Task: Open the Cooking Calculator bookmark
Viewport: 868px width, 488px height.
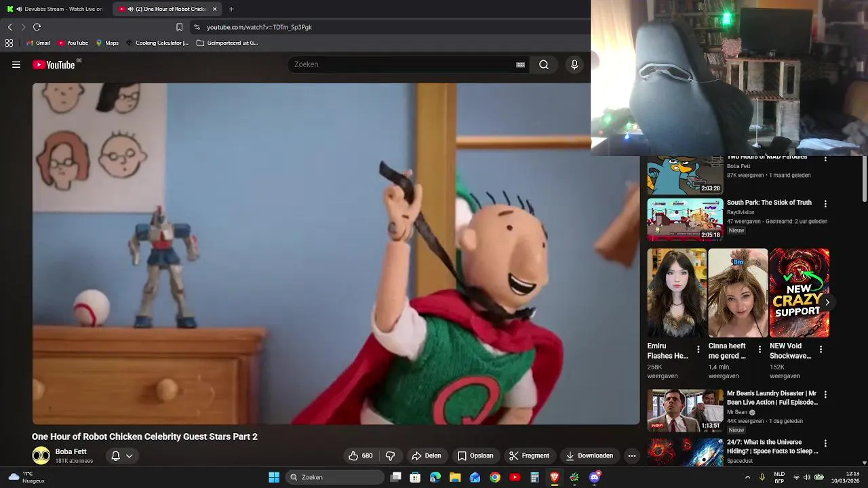Action: coord(157,43)
